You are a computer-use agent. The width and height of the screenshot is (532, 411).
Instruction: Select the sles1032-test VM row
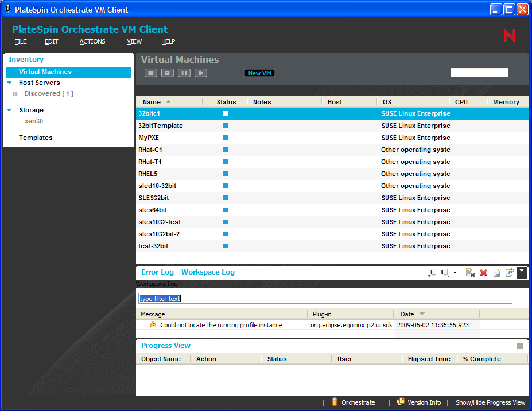(x=332, y=222)
